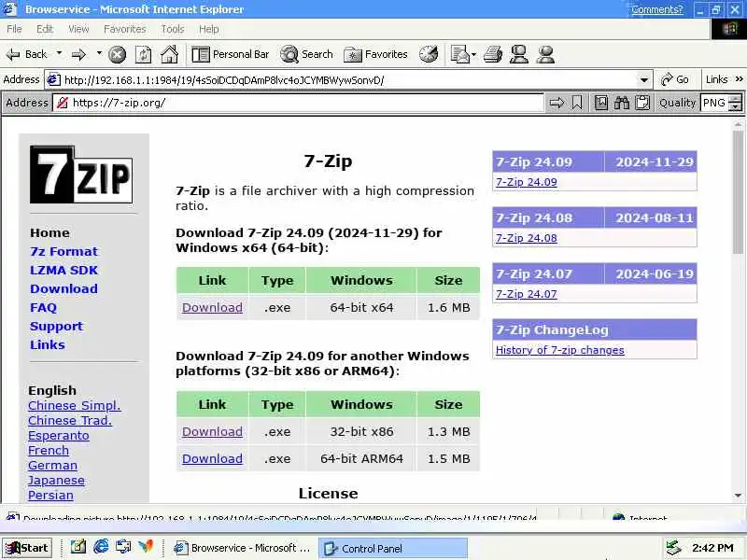This screenshot has width=747, height=560.
Task: Decrease Quality with down stepper arrow
Action: pyautogui.click(x=736, y=107)
